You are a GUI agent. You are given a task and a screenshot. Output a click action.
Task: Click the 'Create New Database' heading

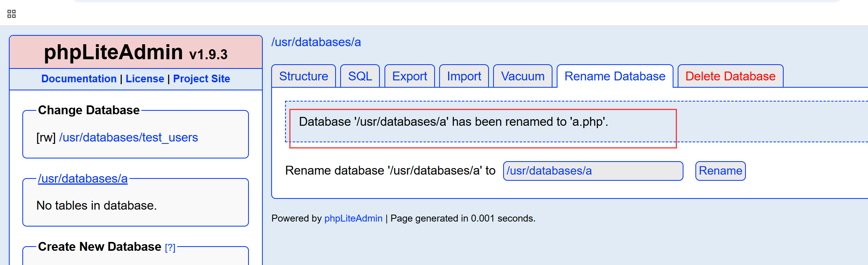click(99, 247)
